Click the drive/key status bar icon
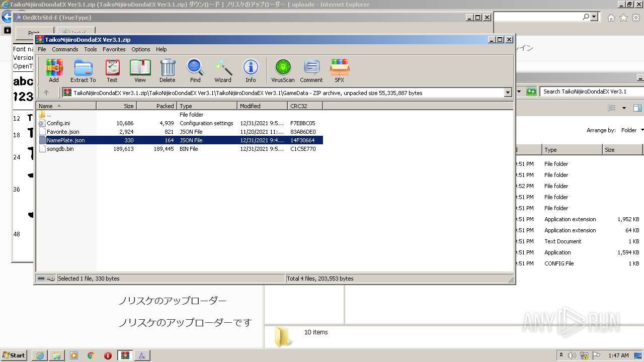 point(46,279)
